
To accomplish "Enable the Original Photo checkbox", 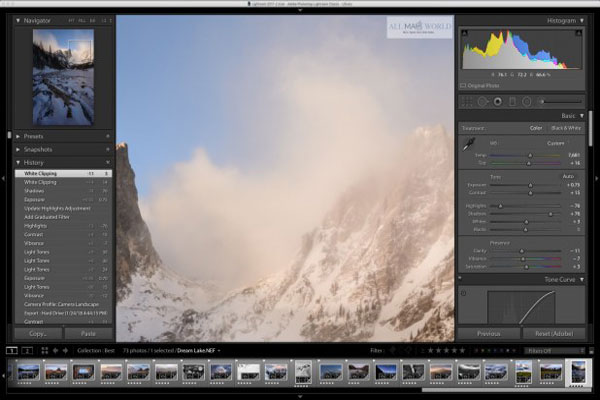I will 464,86.
